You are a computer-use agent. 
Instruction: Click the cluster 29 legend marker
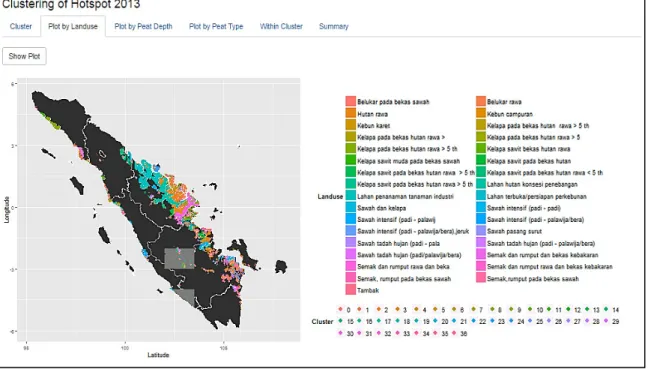click(x=606, y=321)
